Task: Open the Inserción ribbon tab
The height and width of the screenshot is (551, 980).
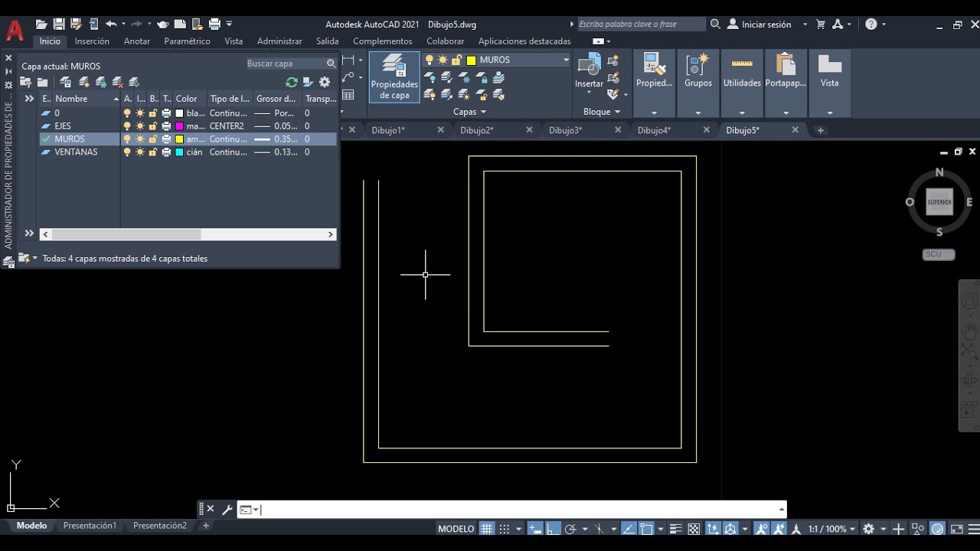Action: click(x=92, y=41)
